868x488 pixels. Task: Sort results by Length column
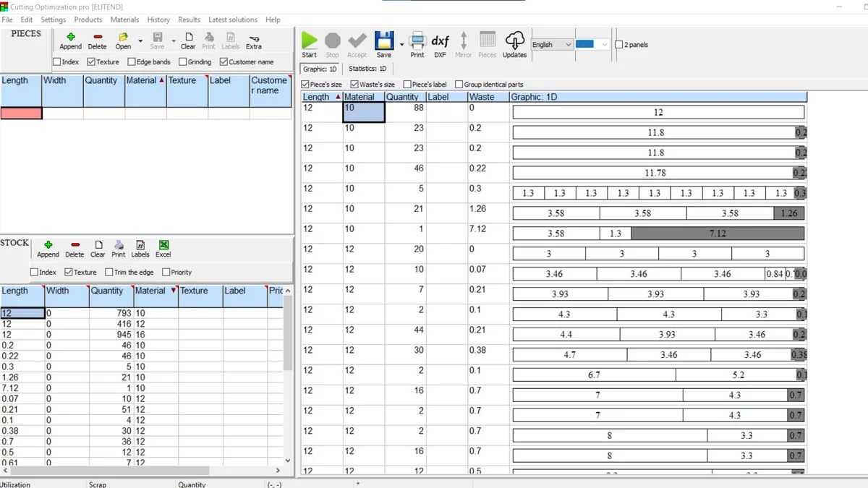coord(322,97)
